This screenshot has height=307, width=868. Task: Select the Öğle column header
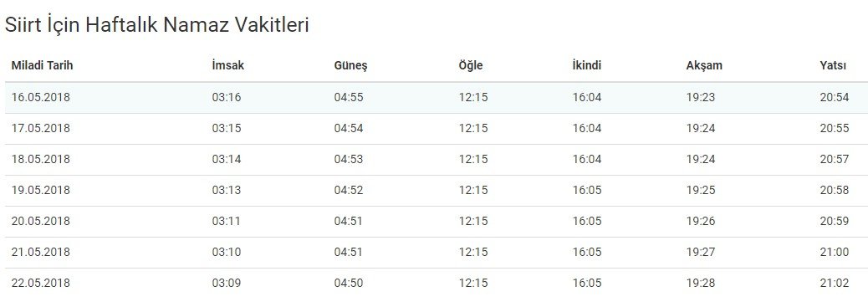471,65
